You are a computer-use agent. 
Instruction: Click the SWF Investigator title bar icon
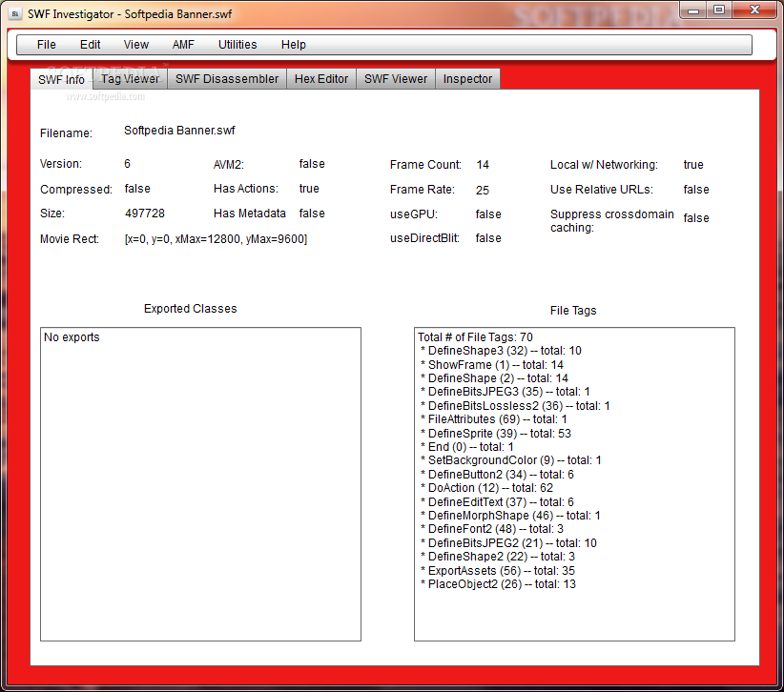tap(15, 13)
